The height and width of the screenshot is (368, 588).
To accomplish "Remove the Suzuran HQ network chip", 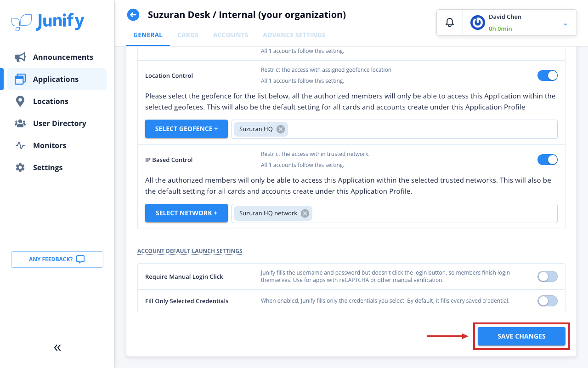I will [x=305, y=213].
